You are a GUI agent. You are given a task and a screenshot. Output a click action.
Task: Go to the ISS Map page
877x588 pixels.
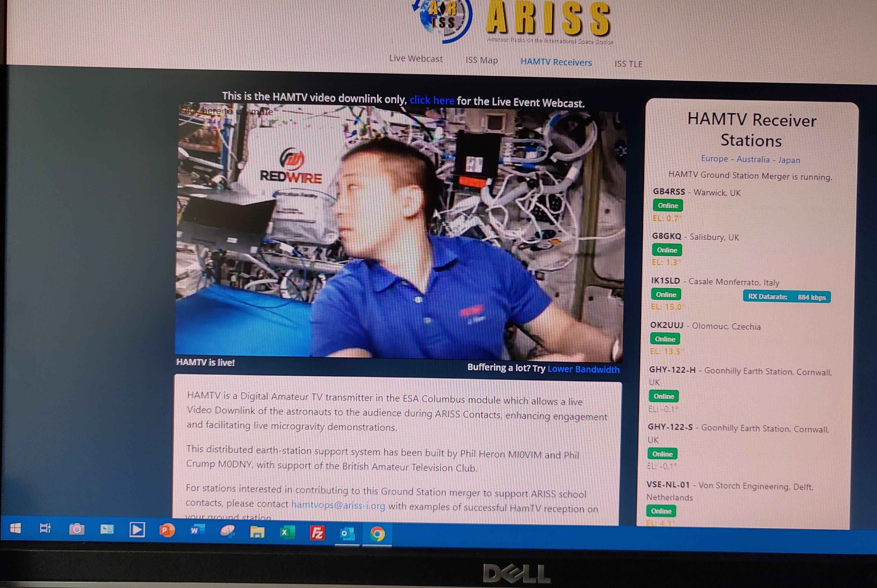[481, 60]
